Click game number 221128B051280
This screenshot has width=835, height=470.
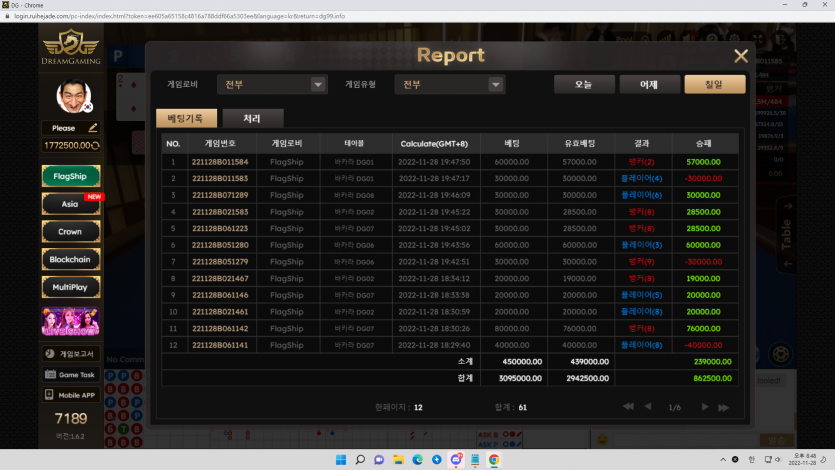click(x=220, y=245)
